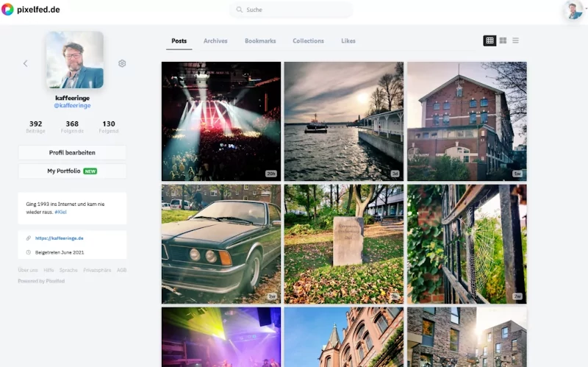
Task: Open the concert stage lights post
Action: pos(221,121)
